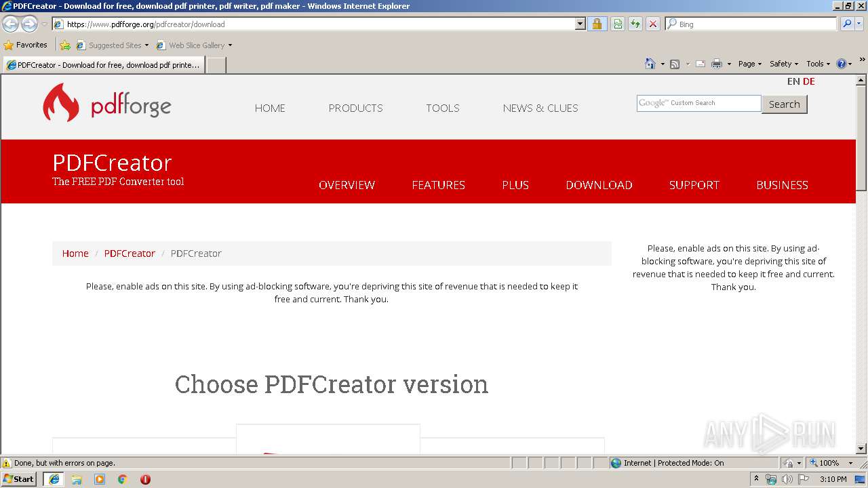Open the OVERVIEW section of PDFCreator
The width and height of the screenshot is (868, 488).
coord(347,185)
